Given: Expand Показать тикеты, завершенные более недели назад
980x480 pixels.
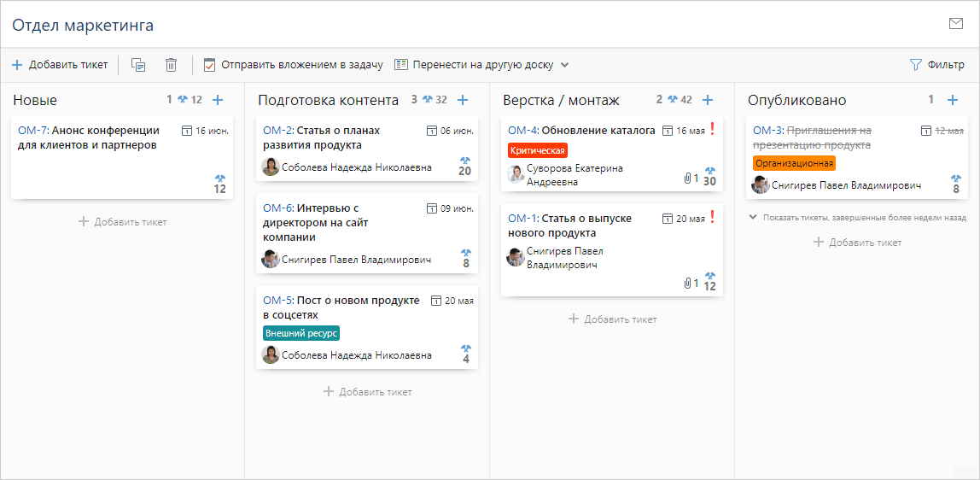Looking at the screenshot, I should coord(858,218).
